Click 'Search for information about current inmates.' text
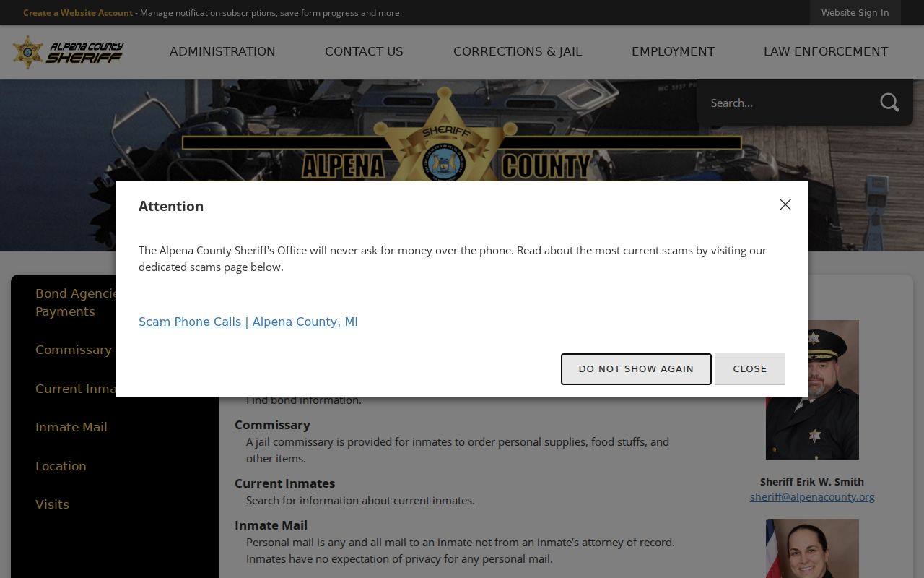 click(x=360, y=500)
